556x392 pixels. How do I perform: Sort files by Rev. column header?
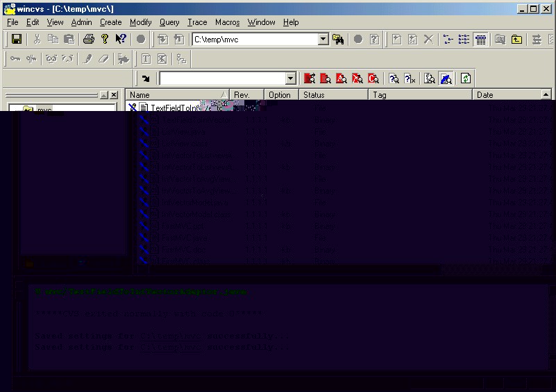pos(246,95)
